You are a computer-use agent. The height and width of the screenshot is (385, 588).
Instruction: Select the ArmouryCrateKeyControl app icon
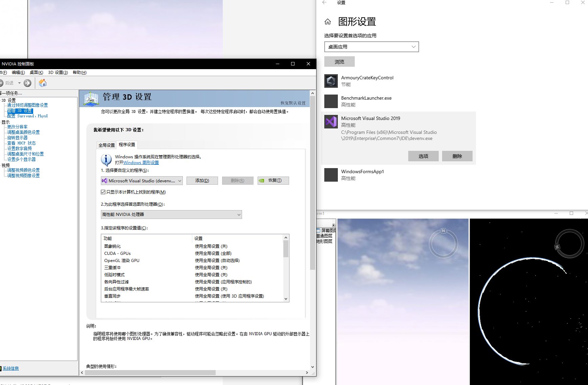[331, 81]
